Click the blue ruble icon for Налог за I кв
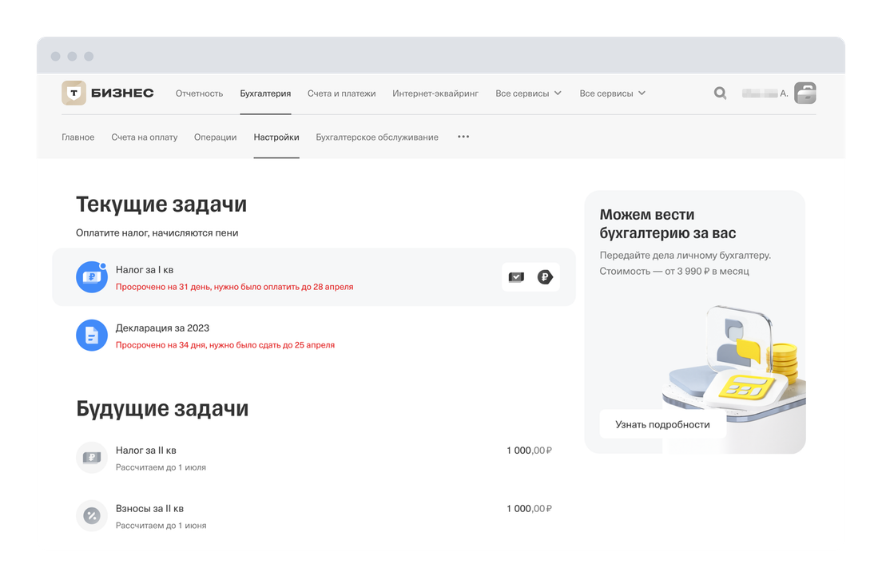 coord(92,277)
